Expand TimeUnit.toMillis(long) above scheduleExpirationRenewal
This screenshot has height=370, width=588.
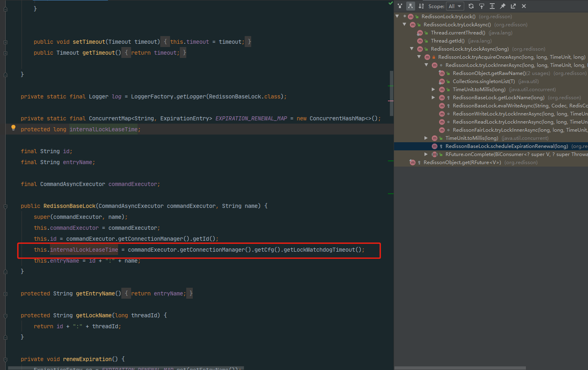[x=426, y=138]
